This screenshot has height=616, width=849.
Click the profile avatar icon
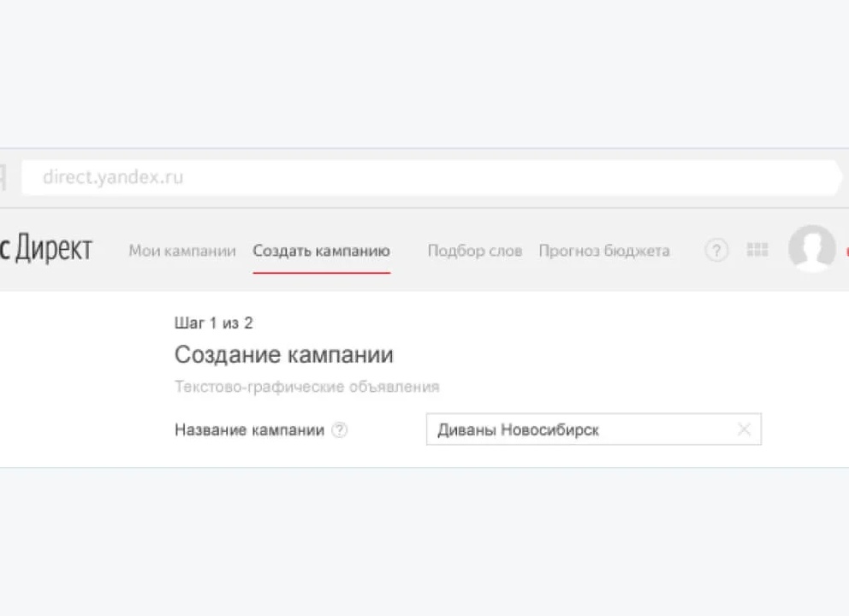pos(811,250)
